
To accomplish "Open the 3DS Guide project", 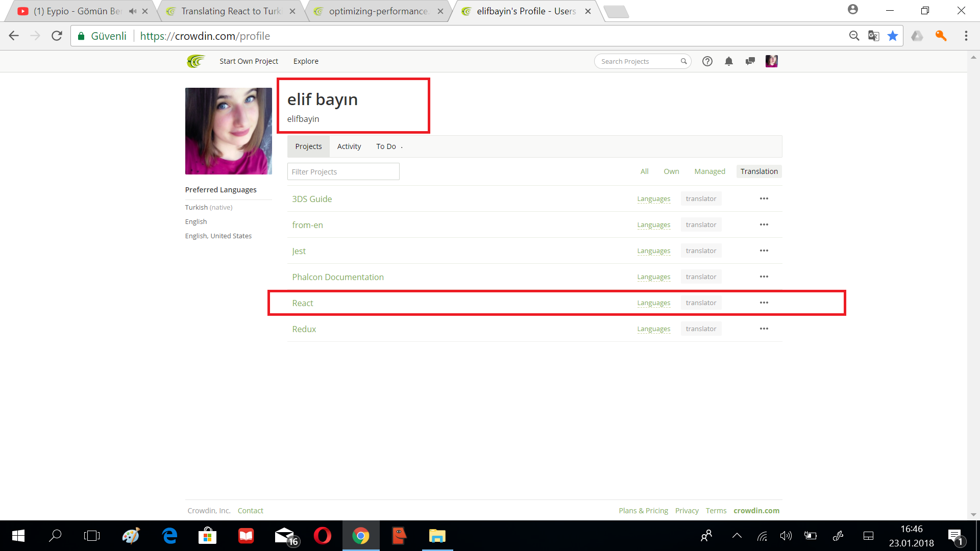I will (x=312, y=199).
